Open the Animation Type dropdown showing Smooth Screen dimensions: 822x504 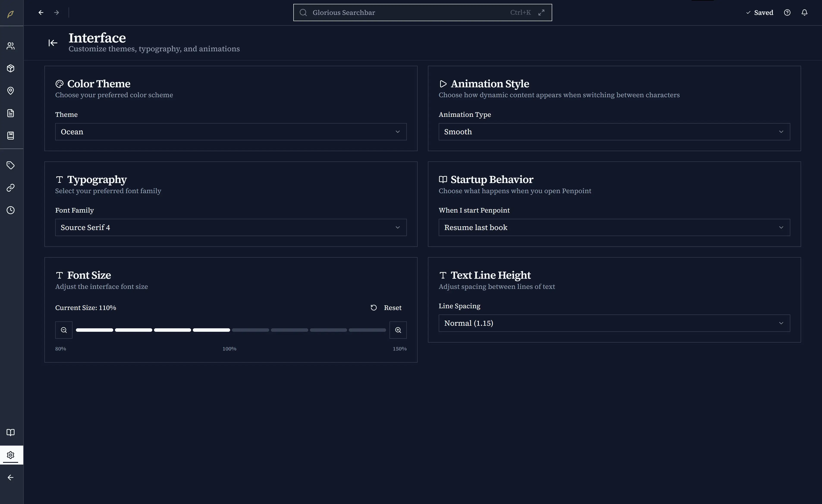[614, 132]
